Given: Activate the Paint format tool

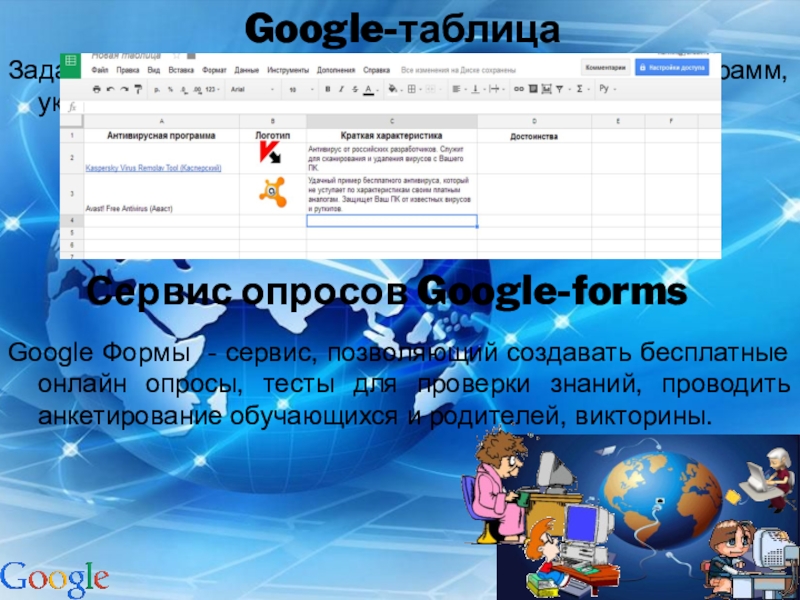Looking at the screenshot, I should click(x=138, y=89).
